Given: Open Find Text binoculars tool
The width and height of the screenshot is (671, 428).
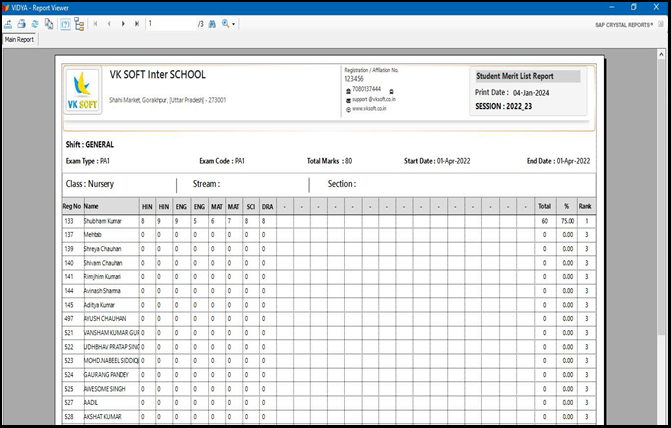Looking at the screenshot, I should pos(212,24).
